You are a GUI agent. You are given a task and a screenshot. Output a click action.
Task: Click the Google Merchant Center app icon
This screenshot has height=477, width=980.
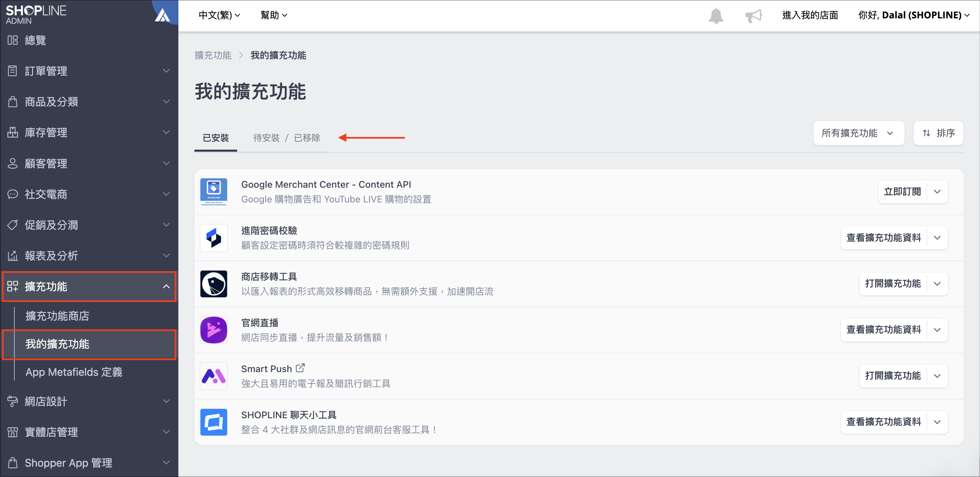pos(214,192)
